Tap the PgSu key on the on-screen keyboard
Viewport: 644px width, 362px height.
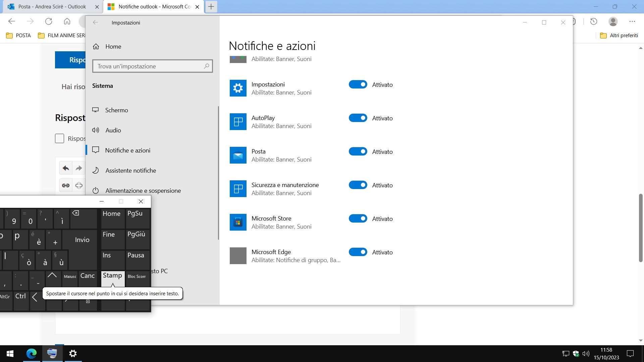tap(138, 219)
